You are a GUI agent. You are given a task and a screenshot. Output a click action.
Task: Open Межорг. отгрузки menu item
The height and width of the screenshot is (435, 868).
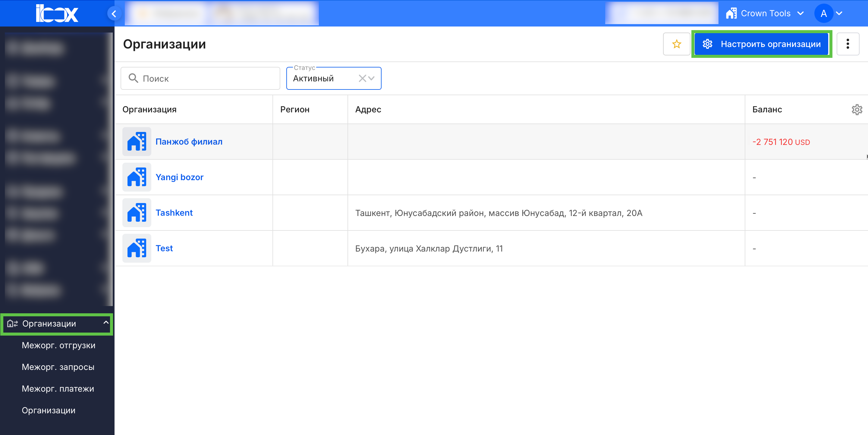59,345
